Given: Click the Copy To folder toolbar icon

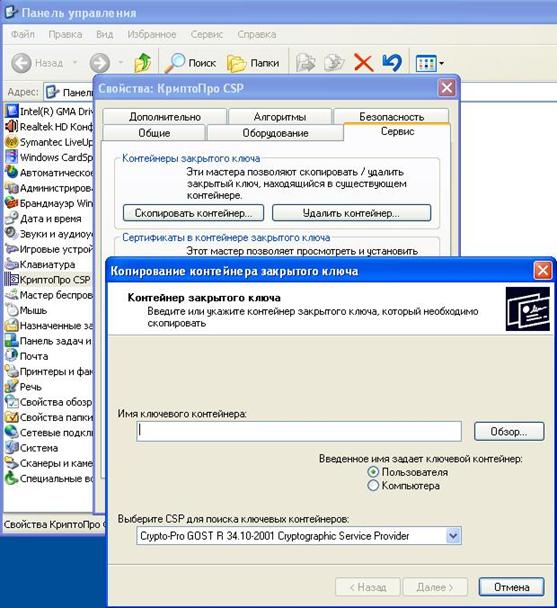Looking at the screenshot, I should coord(334,63).
